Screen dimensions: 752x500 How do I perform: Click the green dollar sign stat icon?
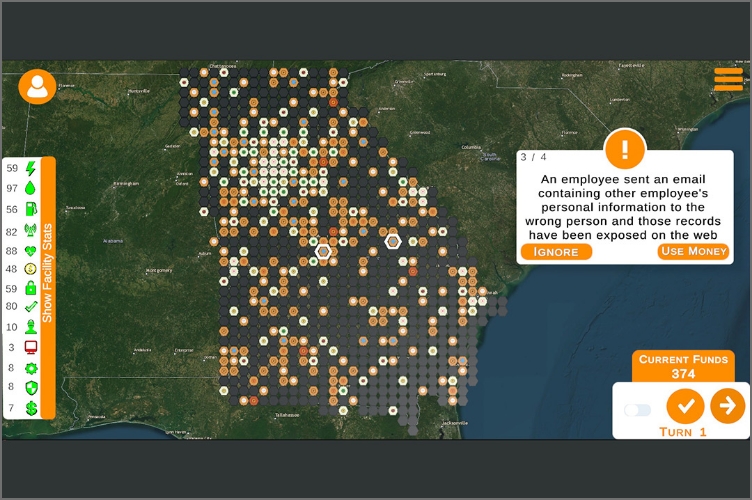pos(30,408)
